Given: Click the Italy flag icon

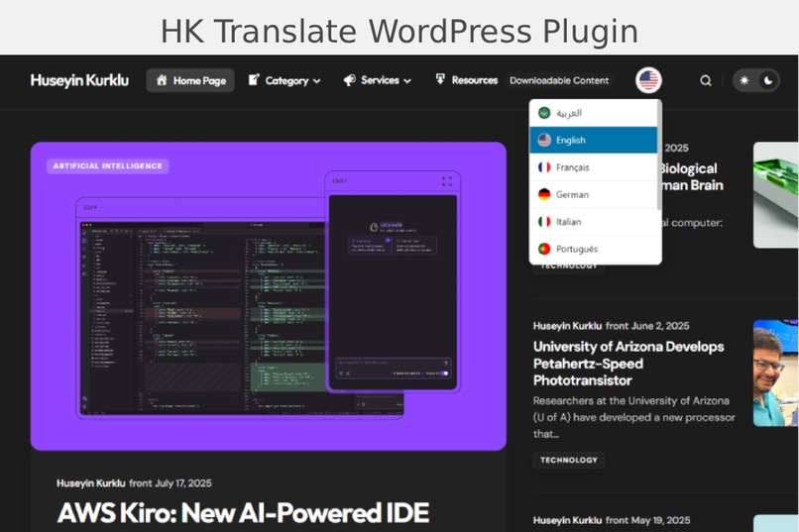Looking at the screenshot, I should pyautogui.click(x=544, y=222).
